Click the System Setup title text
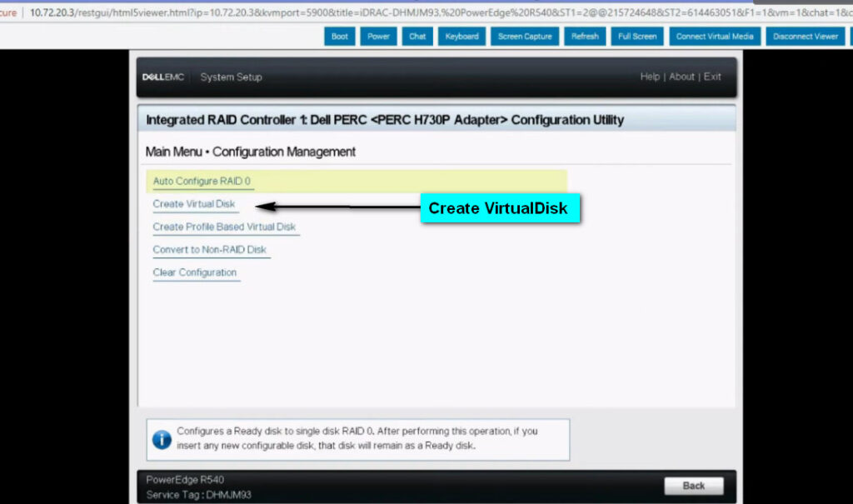This screenshot has width=853, height=504. coord(232,77)
